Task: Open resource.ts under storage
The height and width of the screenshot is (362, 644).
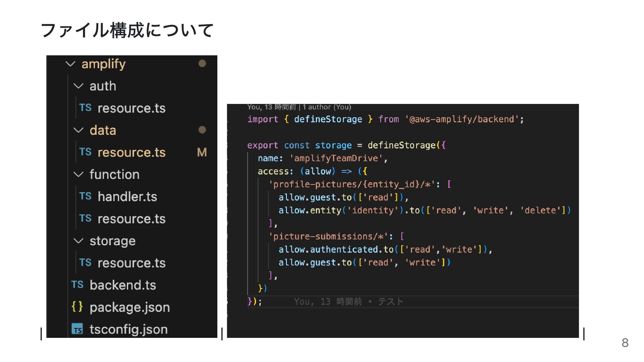Action: (131, 263)
